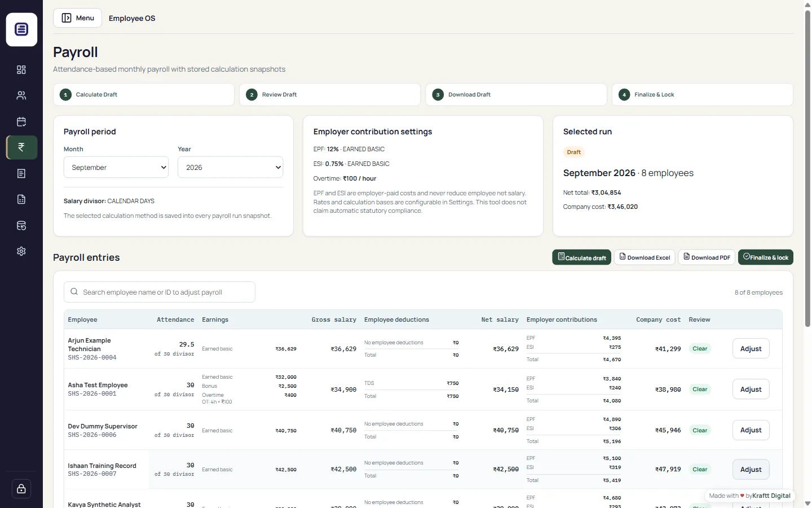
Task: Click the Draft status badge
Action: click(574, 152)
